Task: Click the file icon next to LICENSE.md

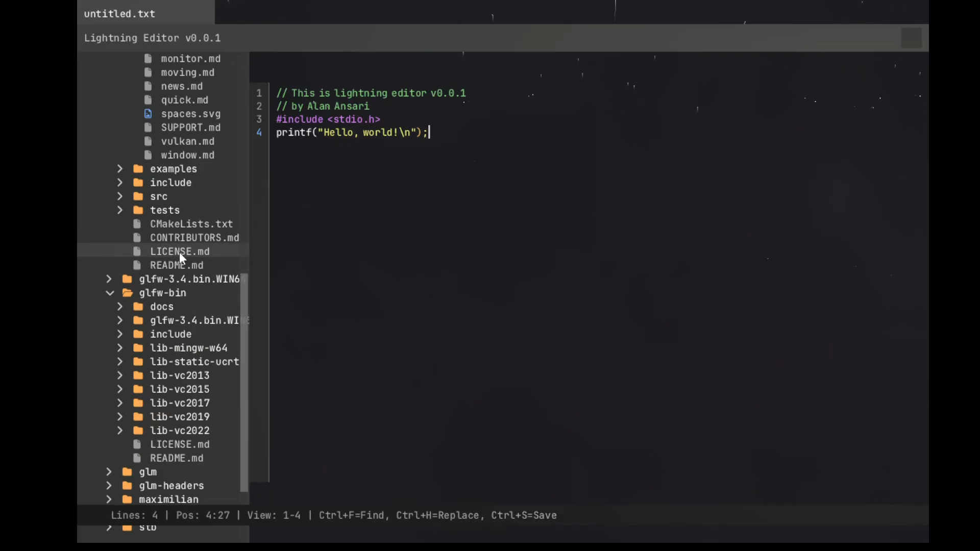Action: click(137, 251)
